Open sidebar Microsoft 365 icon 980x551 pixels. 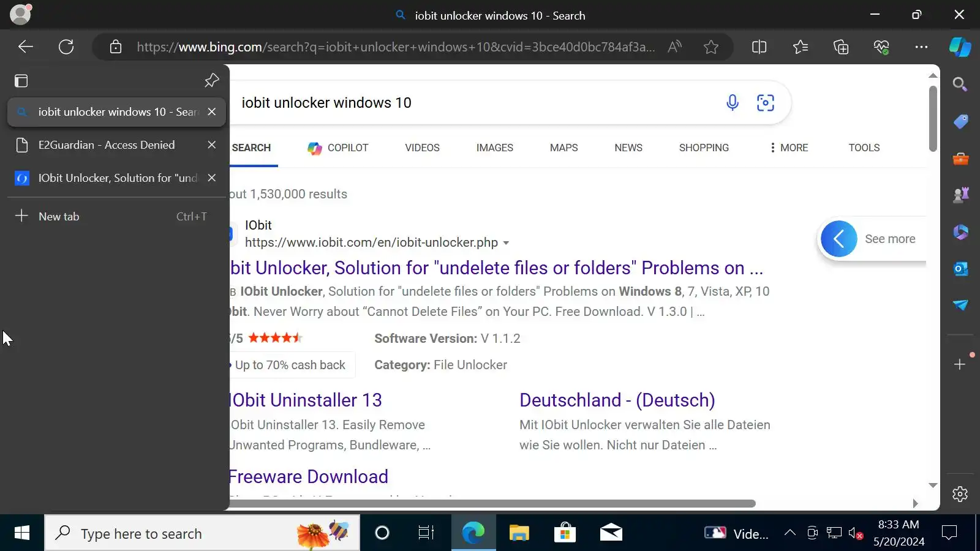point(960,231)
